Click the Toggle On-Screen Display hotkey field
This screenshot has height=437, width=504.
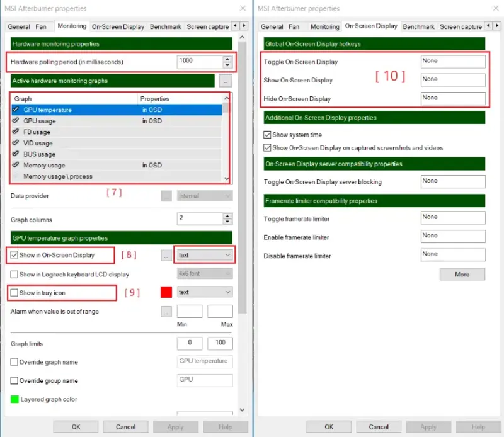453,62
